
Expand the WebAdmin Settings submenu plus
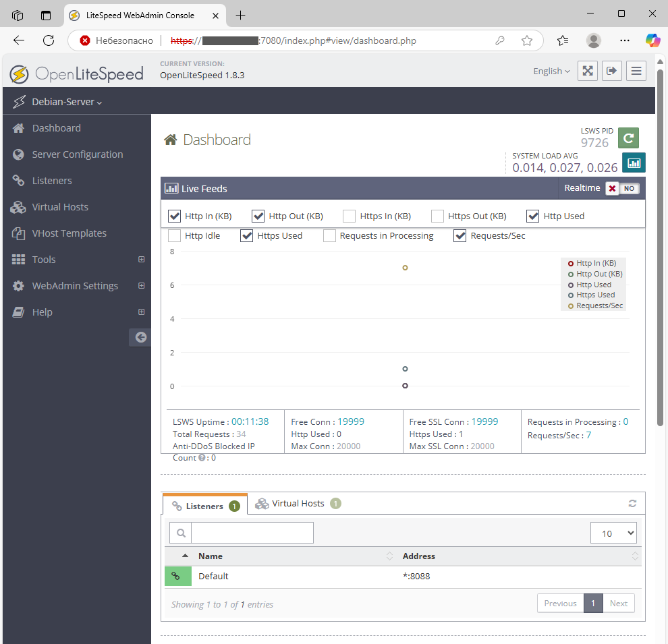142,286
